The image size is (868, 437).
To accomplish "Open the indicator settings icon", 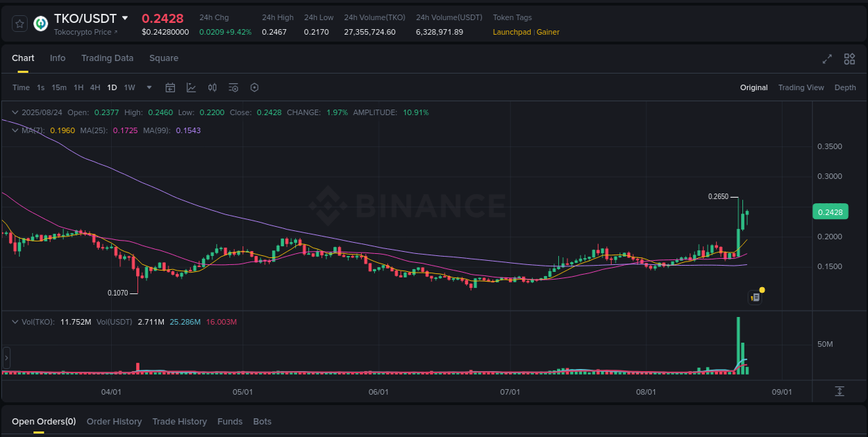I will click(233, 87).
